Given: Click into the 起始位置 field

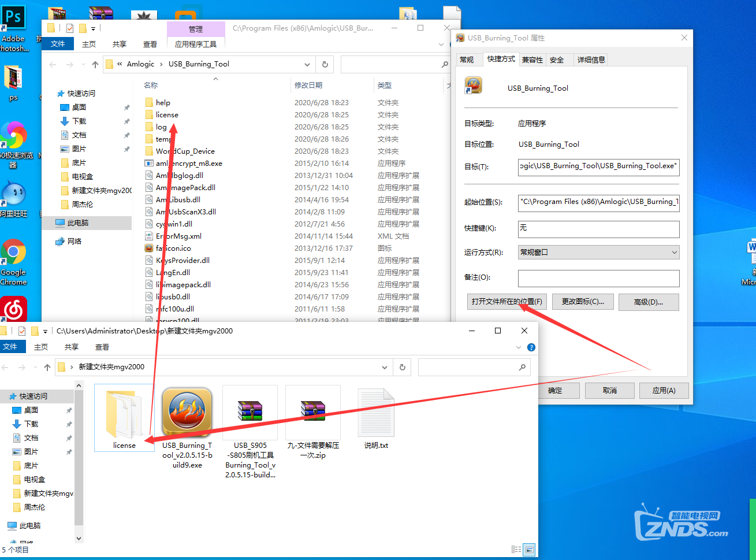Looking at the screenshot, I should click(598, 202).
